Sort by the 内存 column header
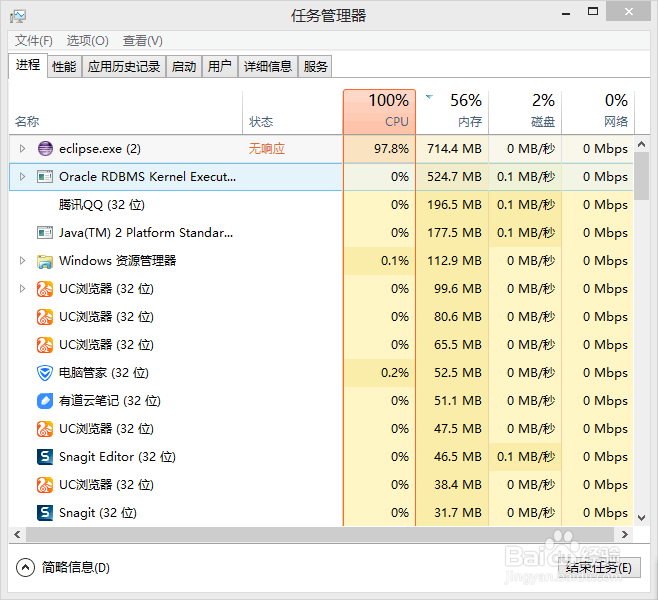Screen dimensions: 658x600 452,112
